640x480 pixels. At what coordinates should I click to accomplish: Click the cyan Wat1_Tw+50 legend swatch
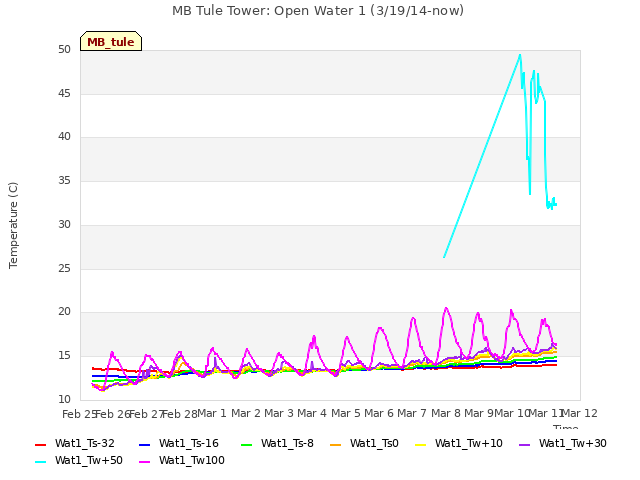[41, 462]
